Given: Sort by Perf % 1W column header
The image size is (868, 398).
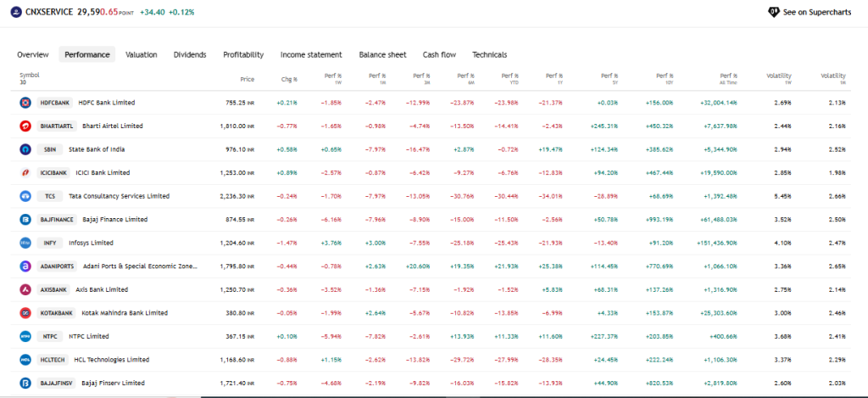Looking at the screenshot, I should [332, 77].
